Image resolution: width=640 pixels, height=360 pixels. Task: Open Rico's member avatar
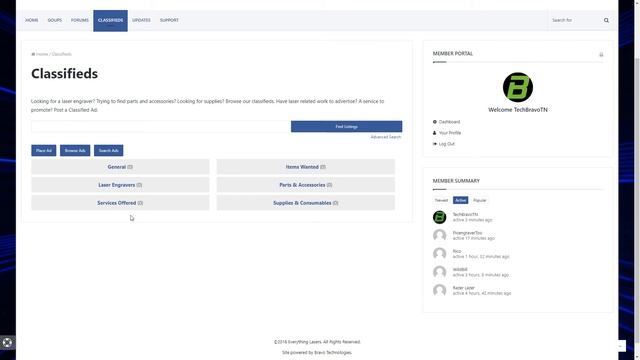440,254
